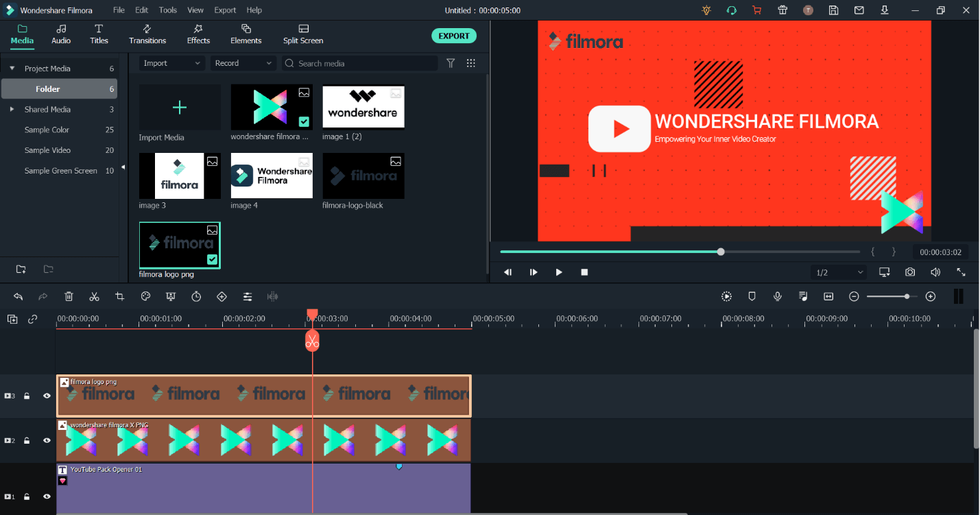
Task: Click the timeline zoom slider handle
Action: [907, 296]
